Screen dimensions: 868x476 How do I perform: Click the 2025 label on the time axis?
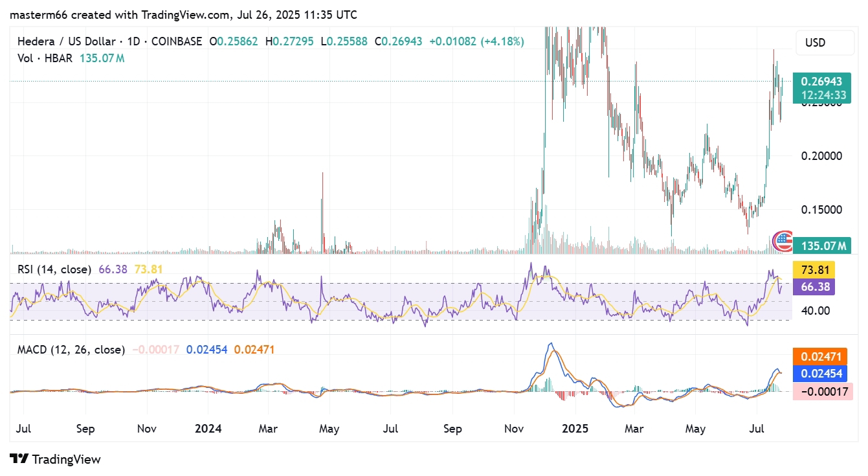pyautogui.click(x=575, y=429)
